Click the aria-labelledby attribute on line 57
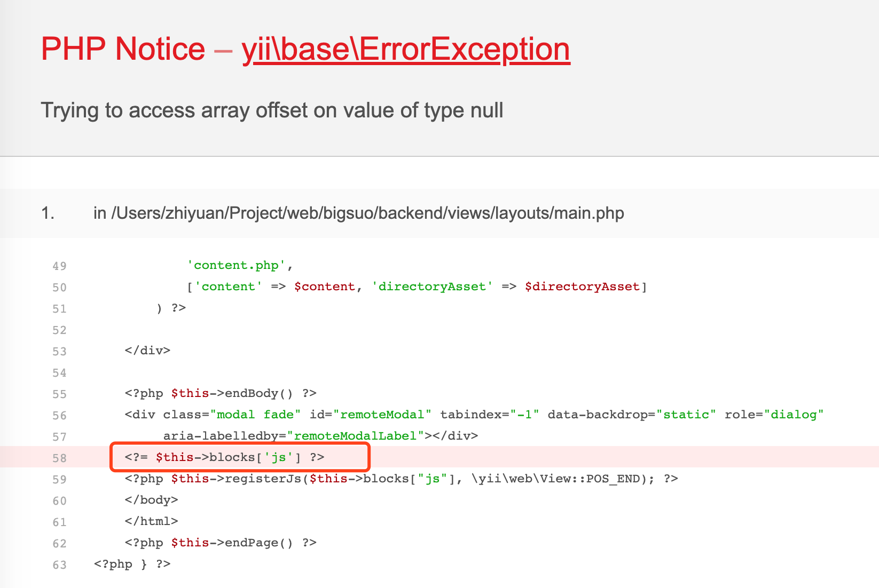 pyautogui.click(x=221, y=436)
